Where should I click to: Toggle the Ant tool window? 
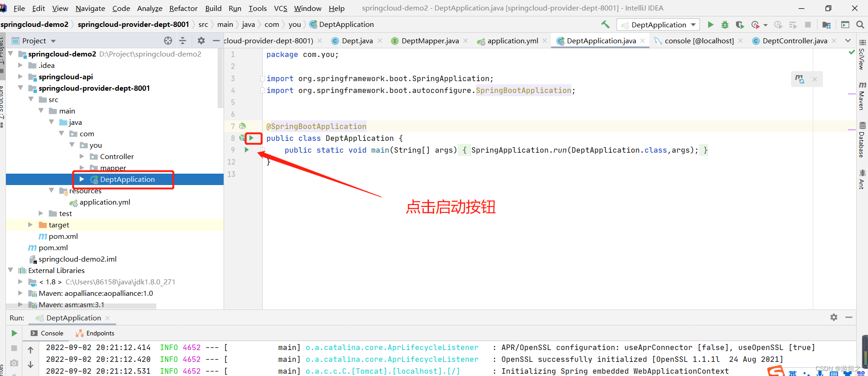pos(862,179)
